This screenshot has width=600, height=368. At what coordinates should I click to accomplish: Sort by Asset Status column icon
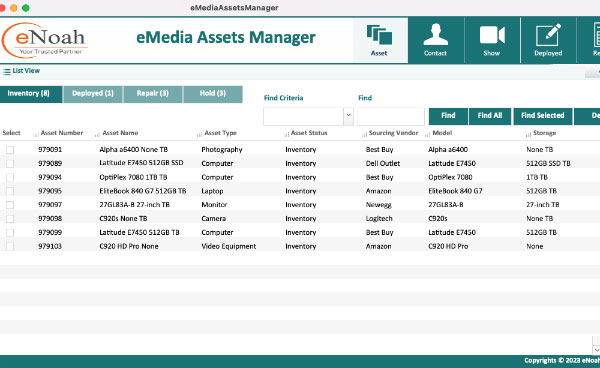coord(286,134)
